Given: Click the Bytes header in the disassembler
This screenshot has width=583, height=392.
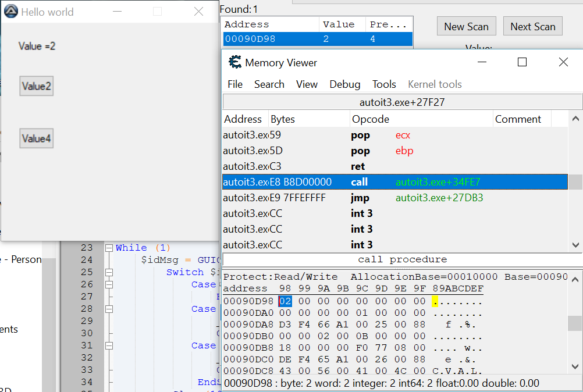Looking at the screenshot, I should tap(309, 119).
